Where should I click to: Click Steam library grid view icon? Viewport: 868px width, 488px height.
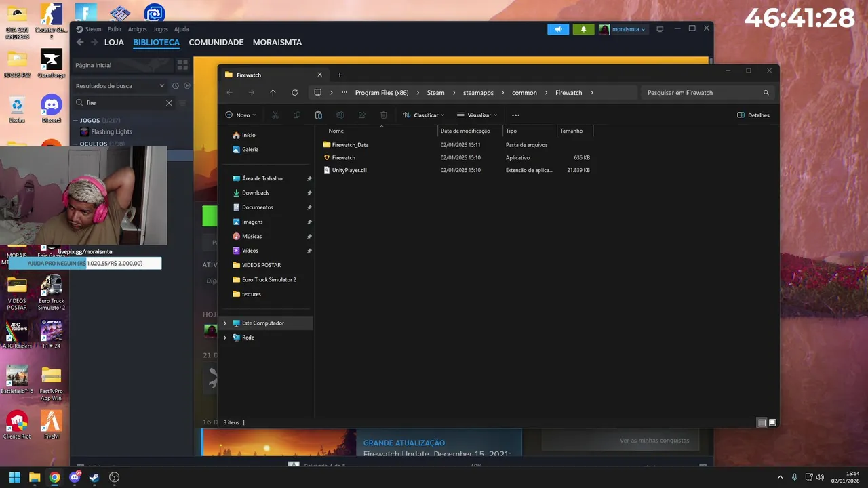[x=182, y=65]
